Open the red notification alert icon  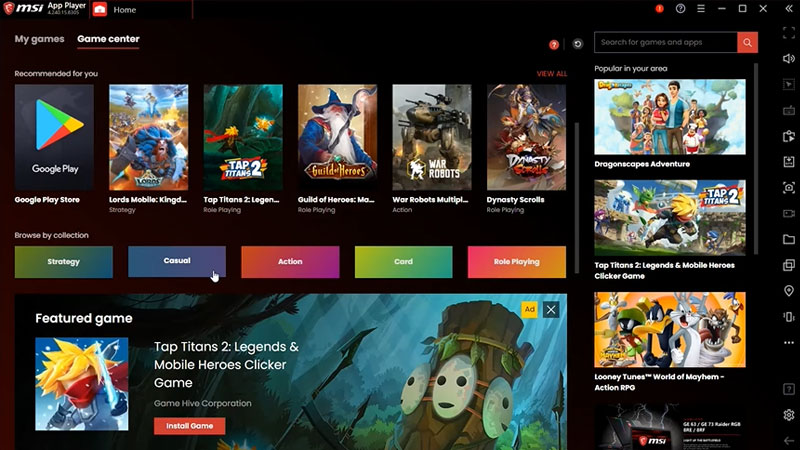(659, 9)
